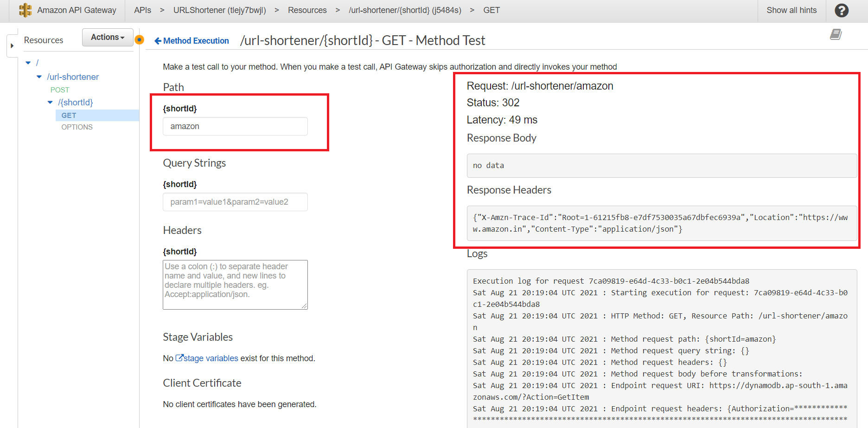
Task: Open the help question mark icon
Action: [842, 10]
